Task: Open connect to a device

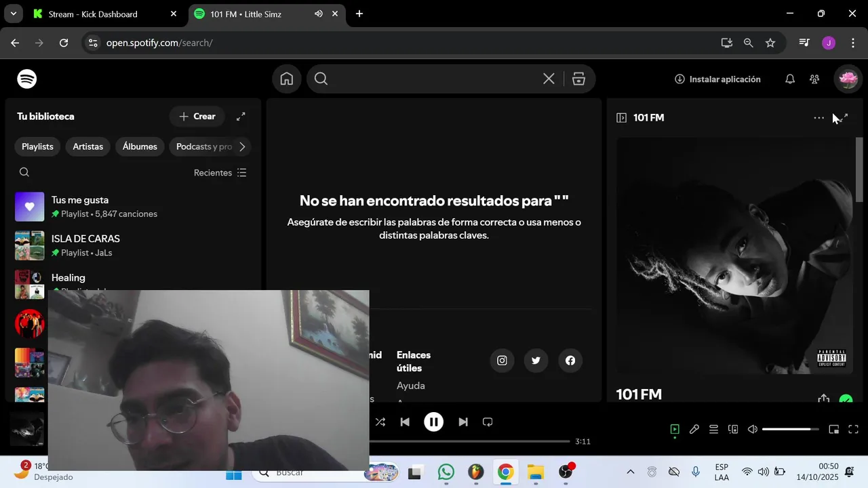Action: [733, 429]
